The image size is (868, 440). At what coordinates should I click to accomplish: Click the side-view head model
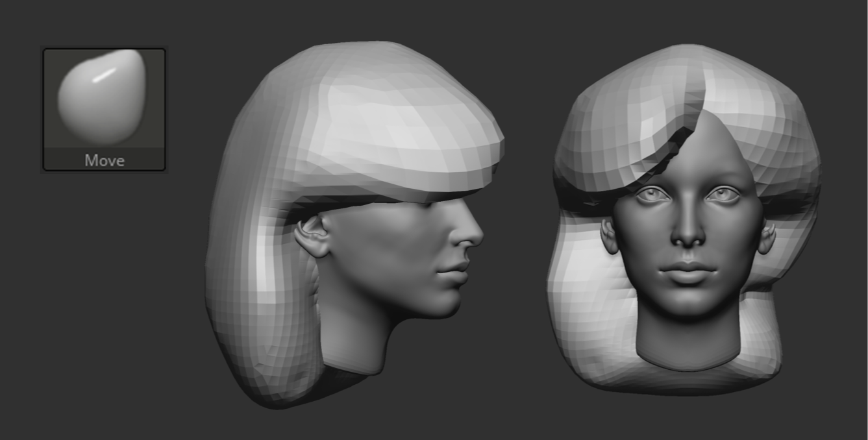[354, 224]
